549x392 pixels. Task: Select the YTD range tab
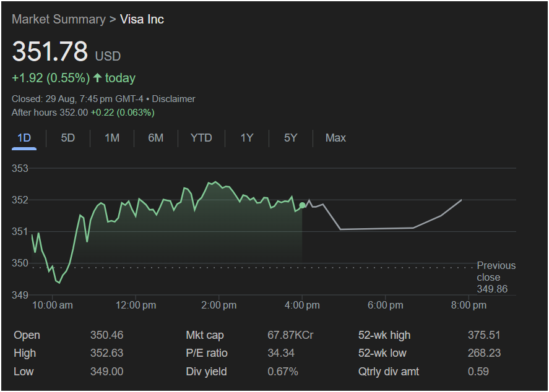201,138
